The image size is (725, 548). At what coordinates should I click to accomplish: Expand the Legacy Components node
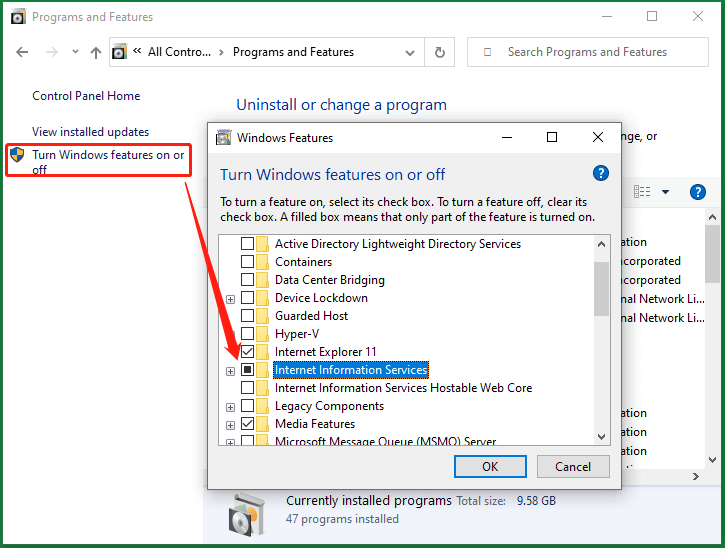pyautogui.click(x=230, y=407)
